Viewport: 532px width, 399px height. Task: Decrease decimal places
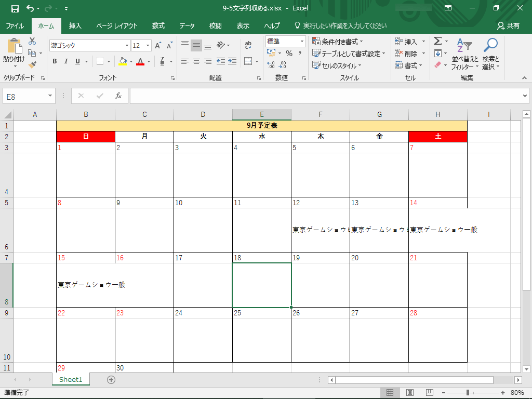[282, 65]
